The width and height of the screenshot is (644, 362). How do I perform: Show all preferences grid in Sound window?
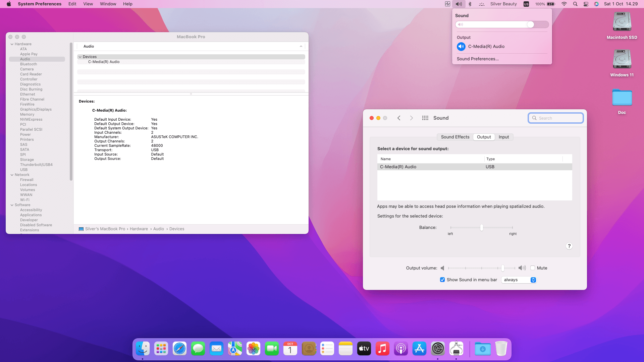425,118
